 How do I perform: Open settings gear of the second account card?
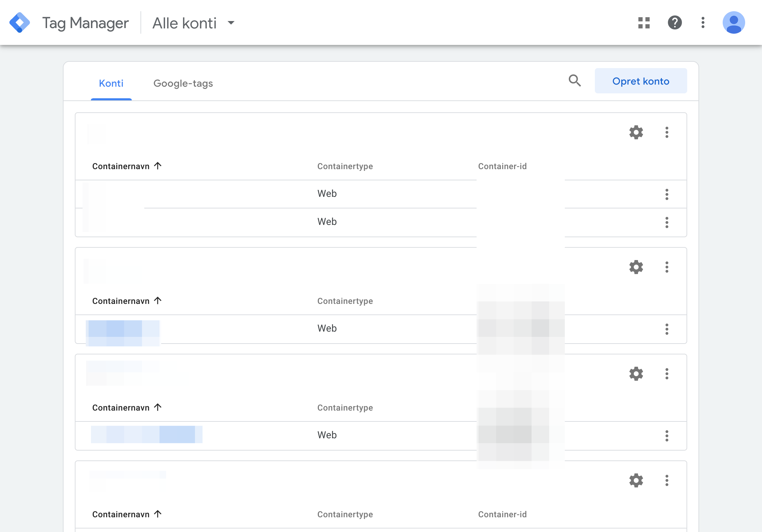(636, 267)
